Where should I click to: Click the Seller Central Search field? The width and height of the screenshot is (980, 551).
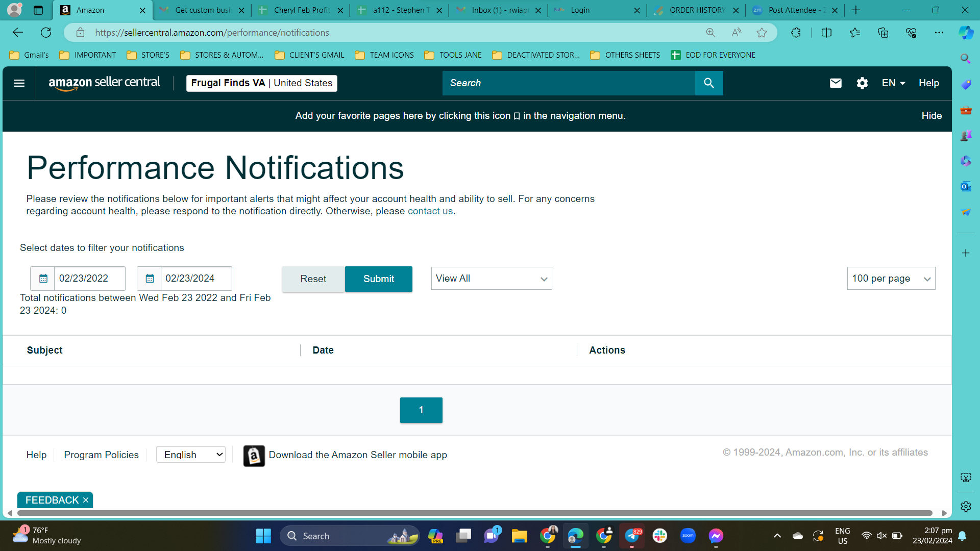[569, 83]
